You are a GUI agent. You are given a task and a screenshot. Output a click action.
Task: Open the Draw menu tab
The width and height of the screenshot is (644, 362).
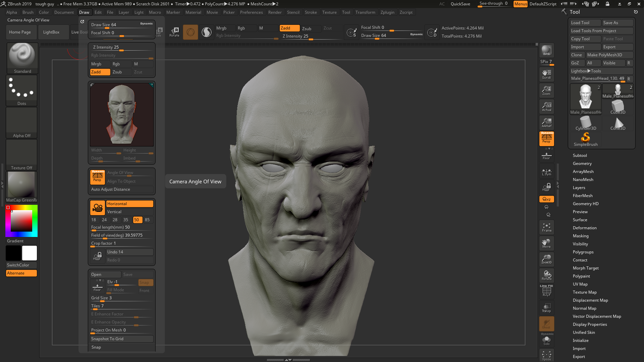click(x=84, y=12)
